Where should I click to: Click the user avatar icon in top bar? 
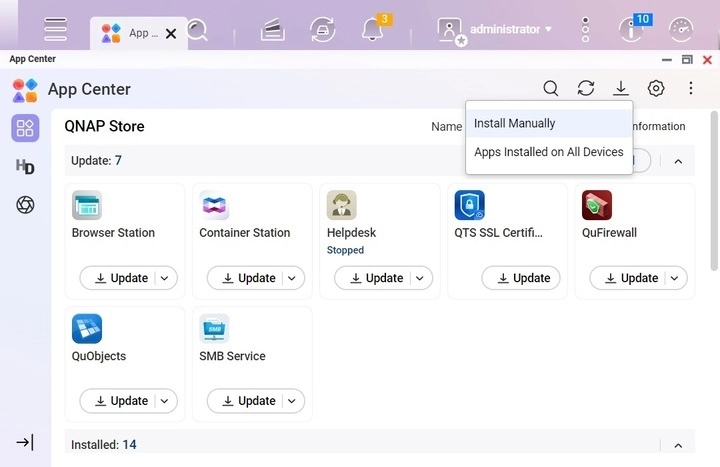click(450, 31)
